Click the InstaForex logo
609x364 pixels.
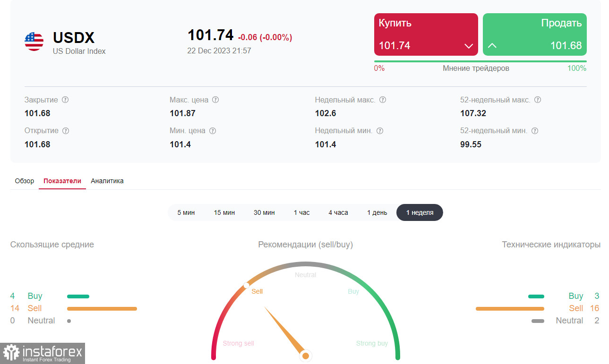pos(43,353)
